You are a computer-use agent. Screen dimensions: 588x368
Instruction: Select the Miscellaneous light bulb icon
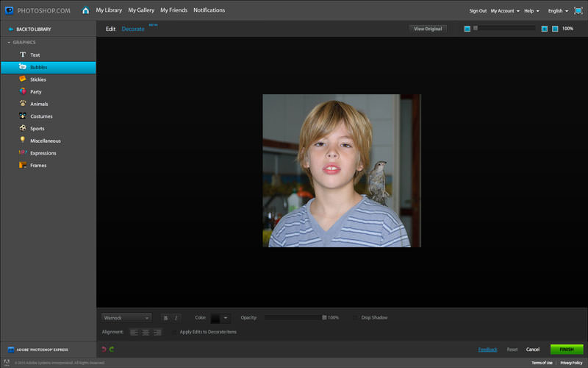[23, 140]
